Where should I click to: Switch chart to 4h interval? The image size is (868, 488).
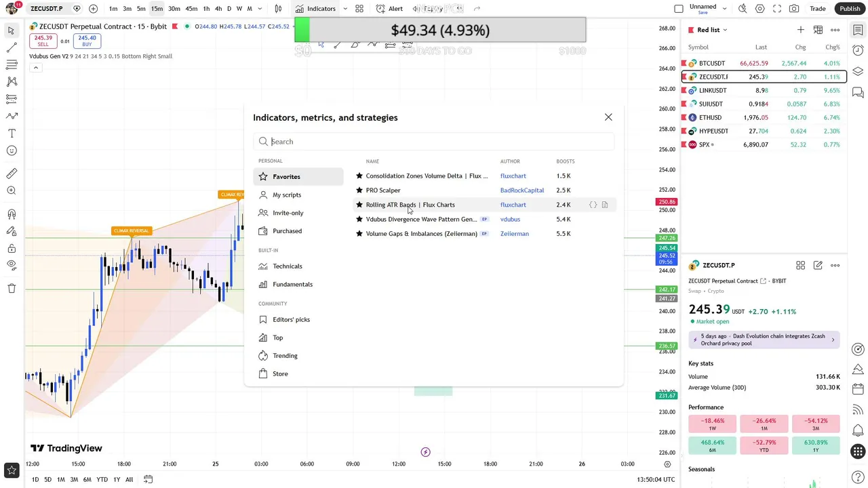click(218, 9)
